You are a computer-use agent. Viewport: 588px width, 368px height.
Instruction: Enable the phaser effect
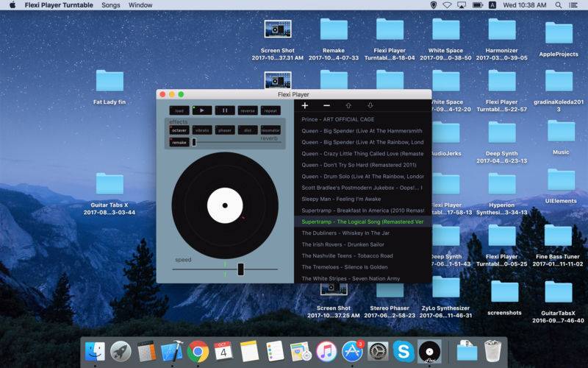point(225,130)
